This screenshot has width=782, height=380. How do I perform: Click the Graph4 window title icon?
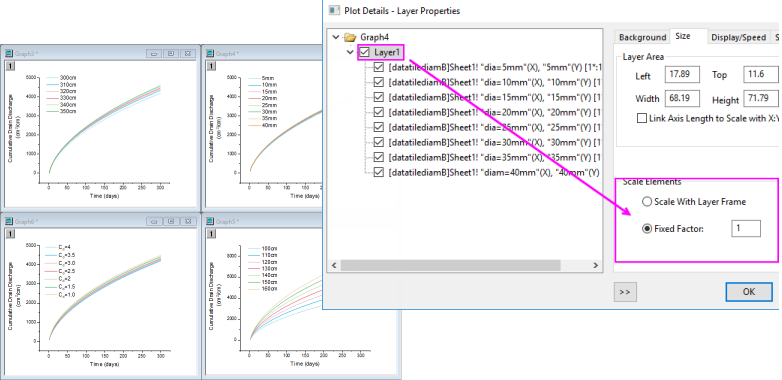210,53
